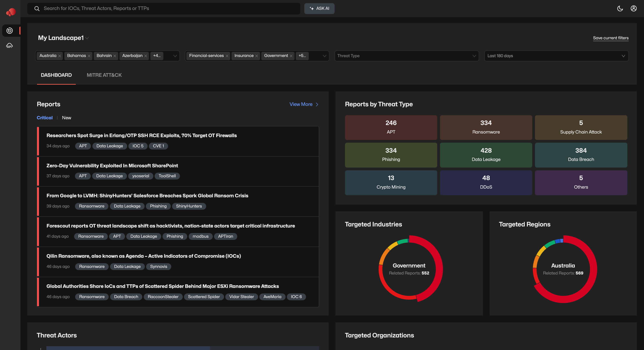This screenshot has height=350, width=644.
Task: Remove the Bahrain region filter chip
Action: click(x=115, y=56)
